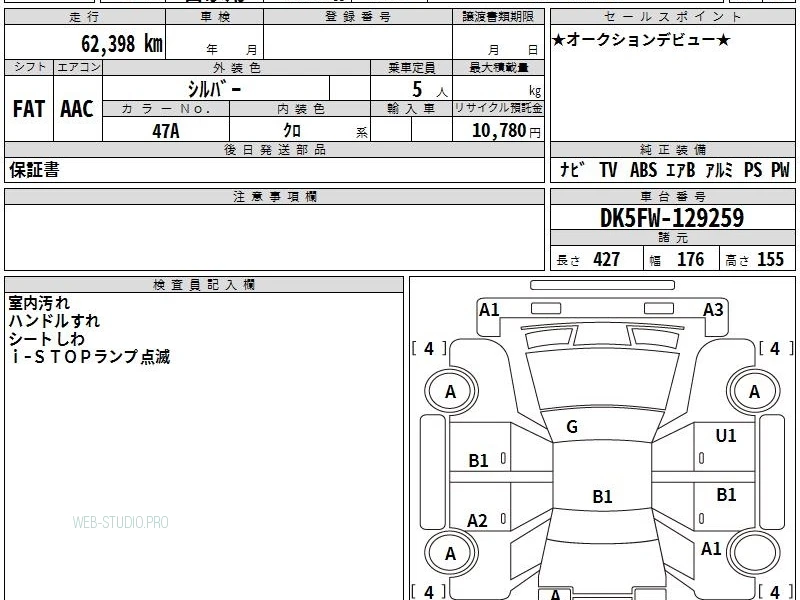
Task: Click the 後日発送部品 header
Action: click(x=274, y=149)
